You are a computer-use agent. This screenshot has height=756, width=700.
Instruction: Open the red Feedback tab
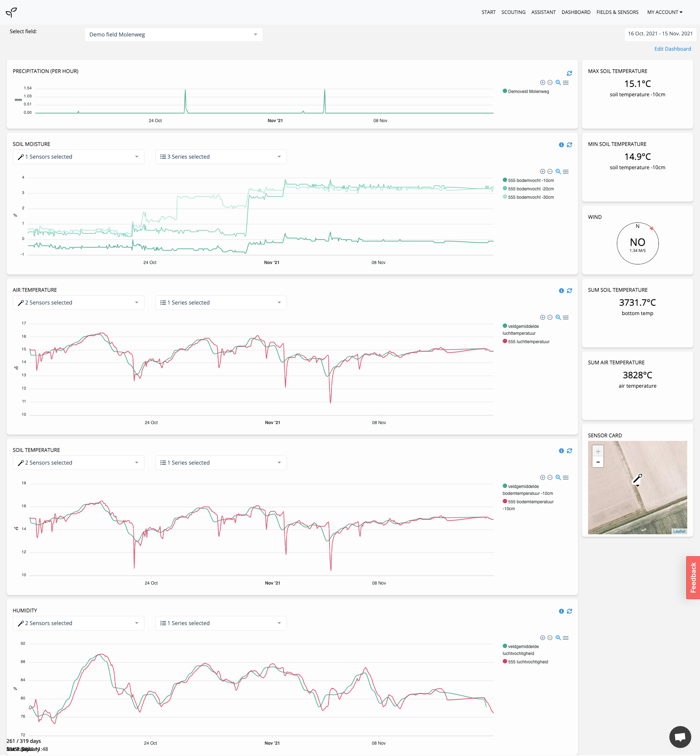693,577
